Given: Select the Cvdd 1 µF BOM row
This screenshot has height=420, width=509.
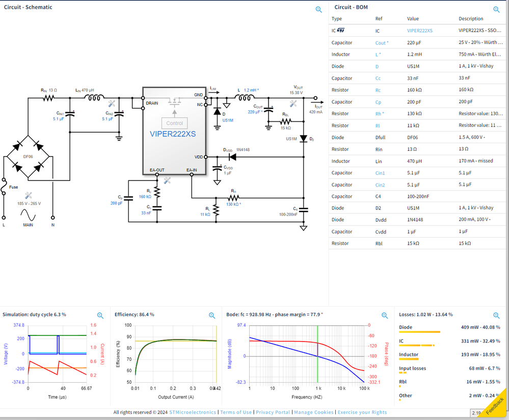Looking at the screenshot, I should pos(417,231).
